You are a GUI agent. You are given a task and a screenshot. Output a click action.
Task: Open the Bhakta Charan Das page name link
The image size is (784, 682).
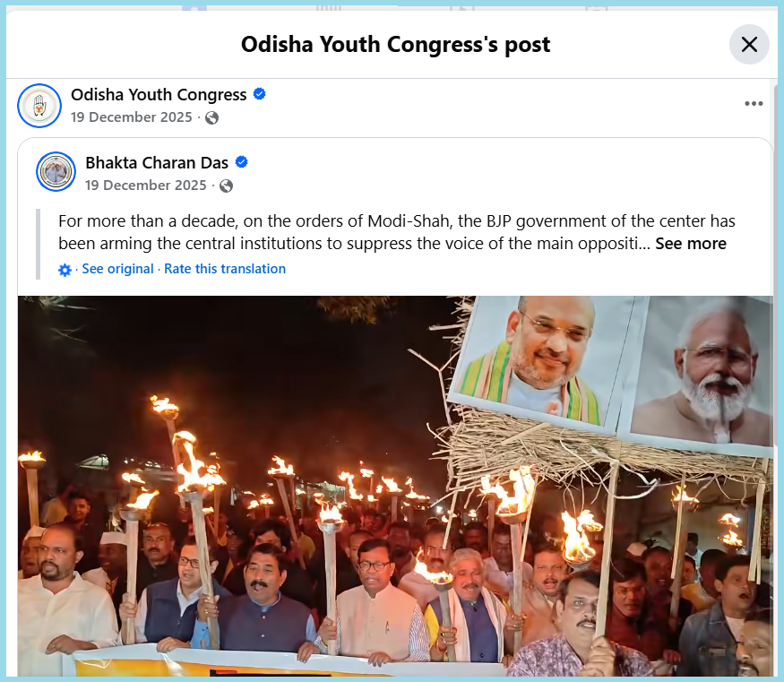[157, 162]
